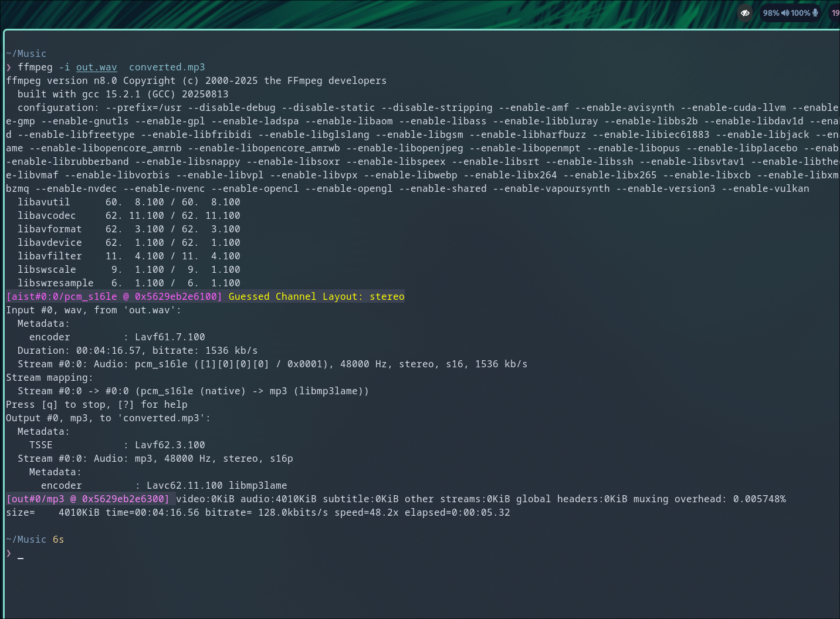Click the 100% microphone level indicator
This screenshot has height=619, width=840.
click(x=800, y=13)
